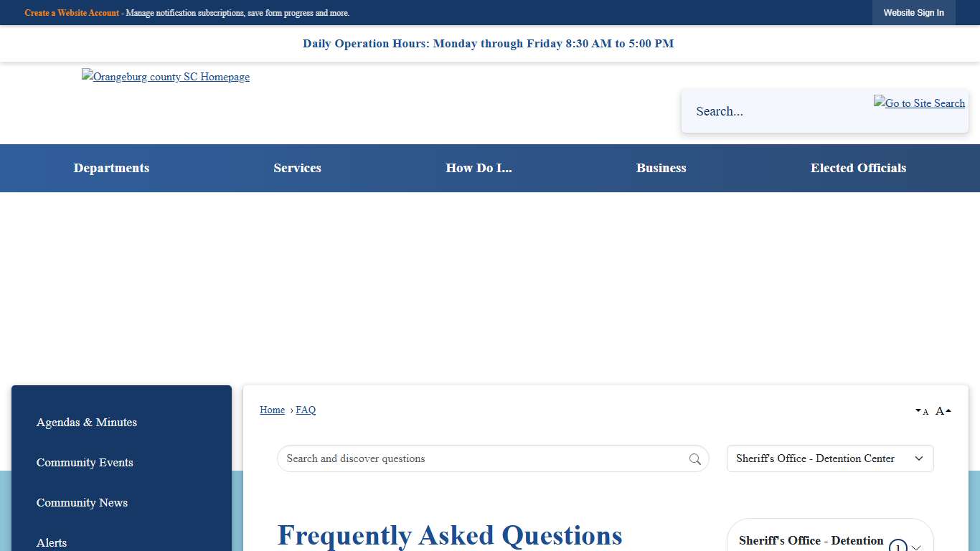Open the Business navigation menu
This screenshot has height=551, width=980.
(661, 168)
